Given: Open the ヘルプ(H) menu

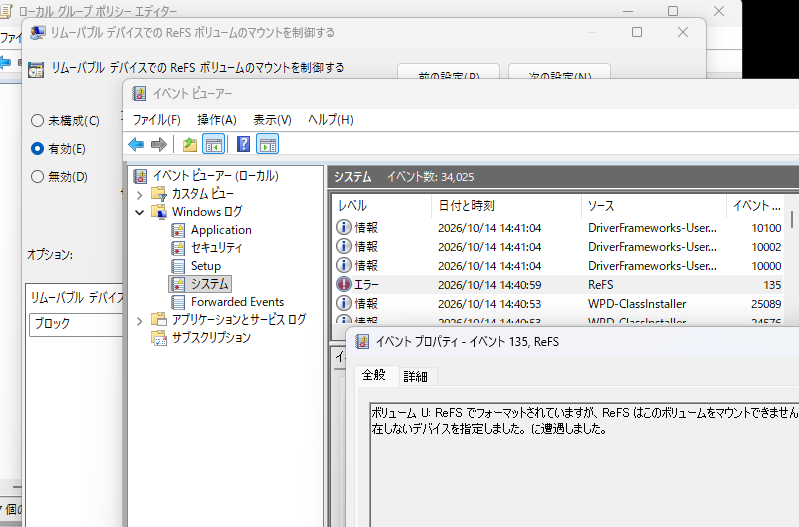Looking at the screenshot, I should [331, 120].
